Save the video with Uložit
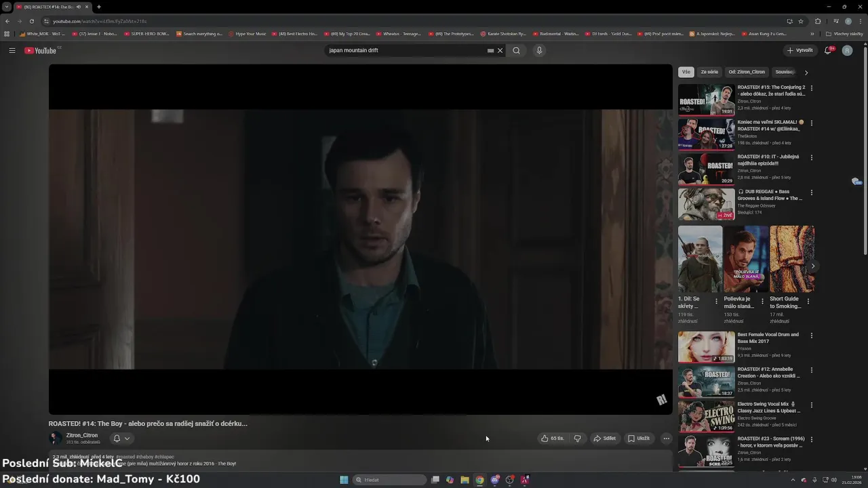868x488 pixels. (x=639, y=439)
